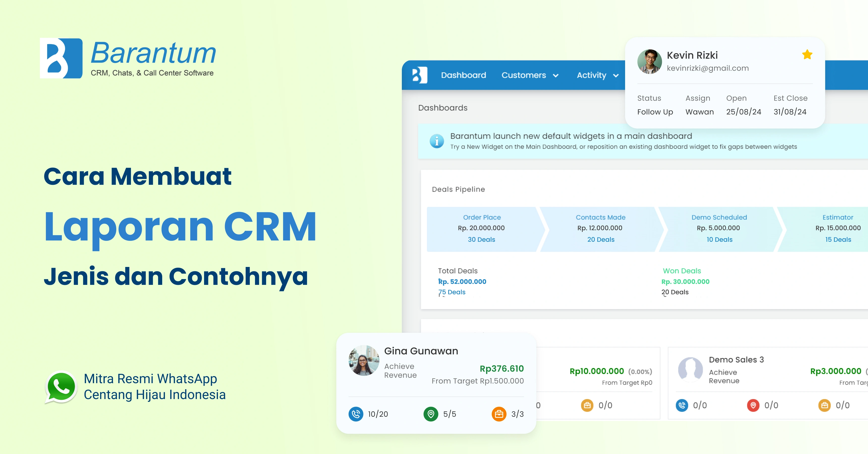Click Gina Gunawan's revenue Rp376.610
This screenshot has width=868, height=454.
click(502, 369)
